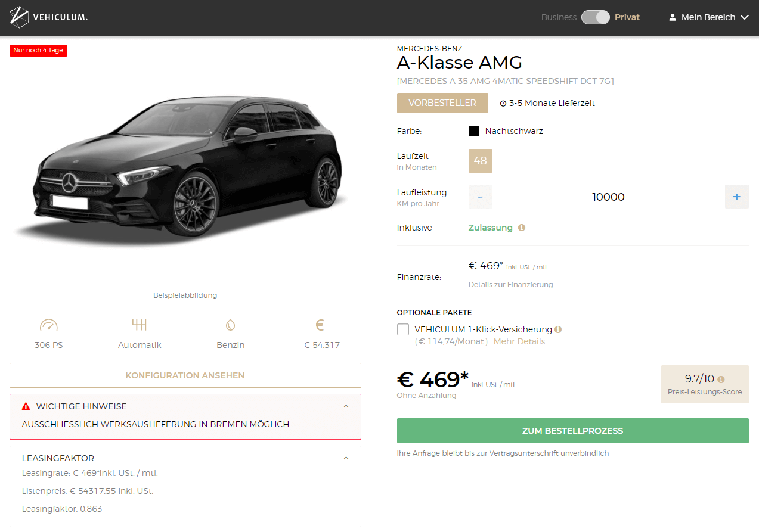The width and height of the screenshot is (759, 532).
Task: Click the Mein Bereich menu label
Action: (708, 17)
